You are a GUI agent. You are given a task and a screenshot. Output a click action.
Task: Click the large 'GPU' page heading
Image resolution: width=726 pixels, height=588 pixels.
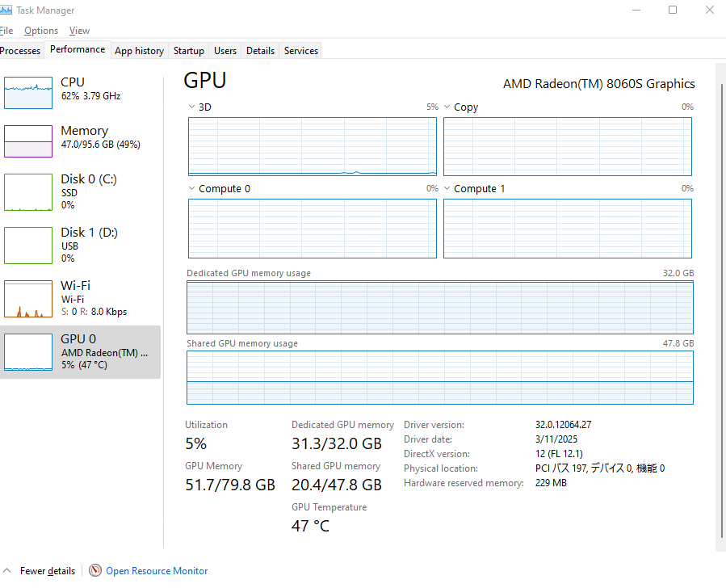(x=205, y=80)
